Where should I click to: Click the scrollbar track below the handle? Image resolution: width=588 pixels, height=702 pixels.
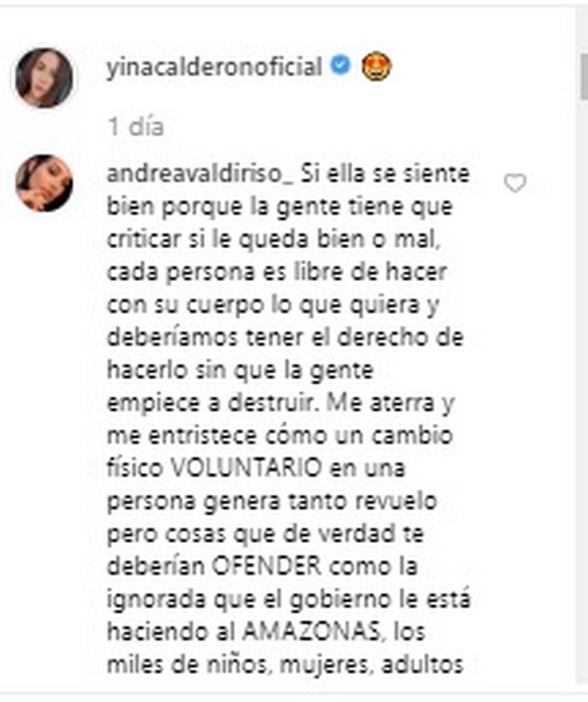(584, 394)
